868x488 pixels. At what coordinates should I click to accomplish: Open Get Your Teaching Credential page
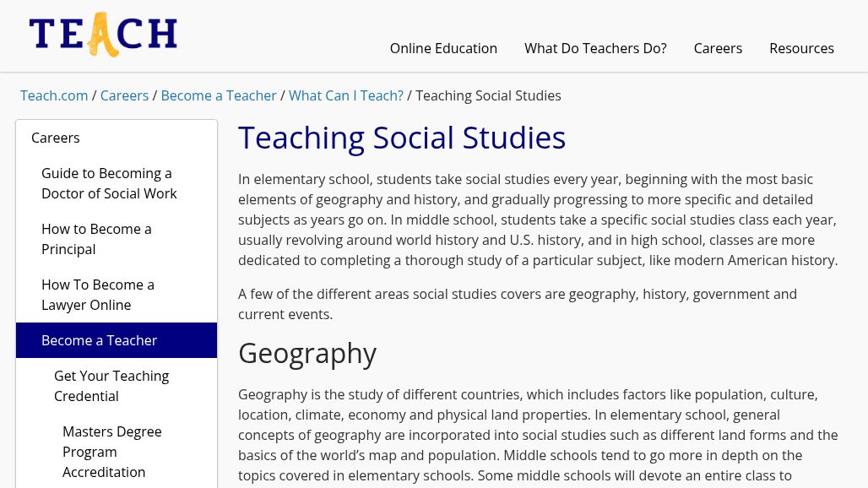[111, 386]
